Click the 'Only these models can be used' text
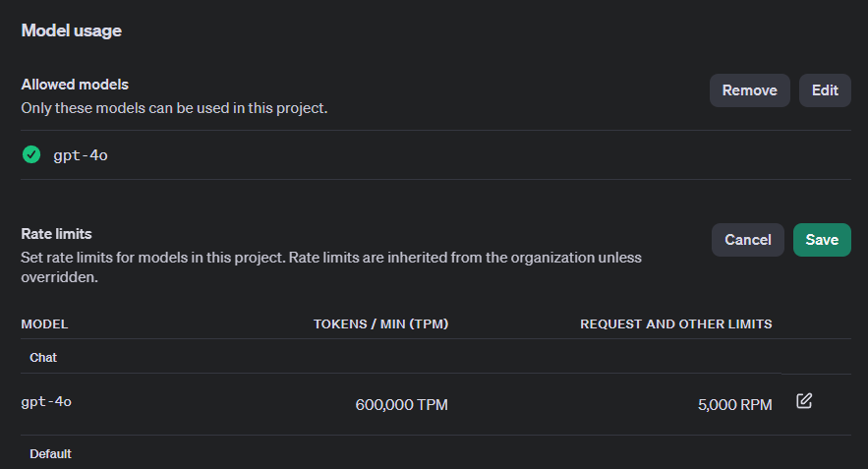The width and height of the screenshot is (868, 469). click(174, 108)
